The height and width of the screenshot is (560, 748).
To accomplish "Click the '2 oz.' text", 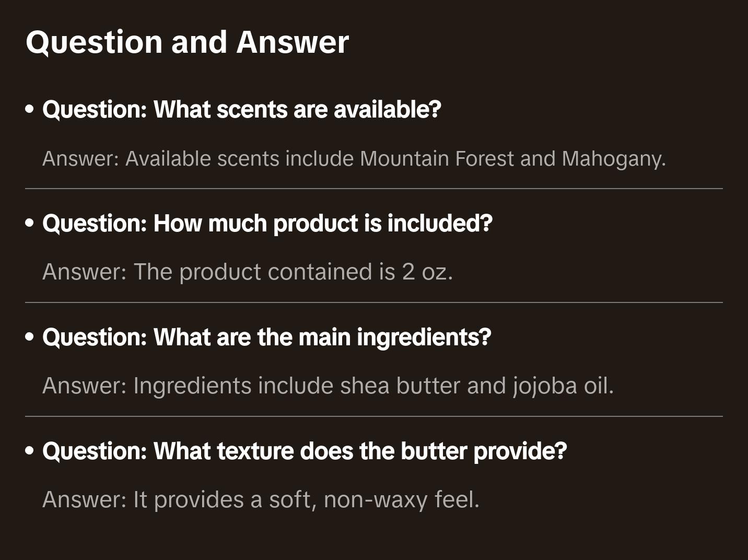I will [427, 272].
